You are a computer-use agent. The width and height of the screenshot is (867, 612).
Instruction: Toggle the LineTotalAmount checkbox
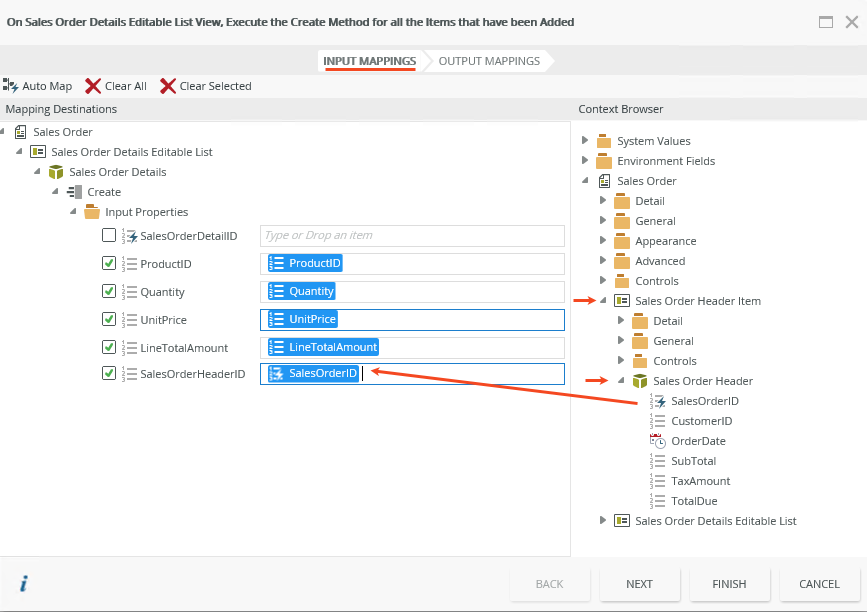coord(109,348)
